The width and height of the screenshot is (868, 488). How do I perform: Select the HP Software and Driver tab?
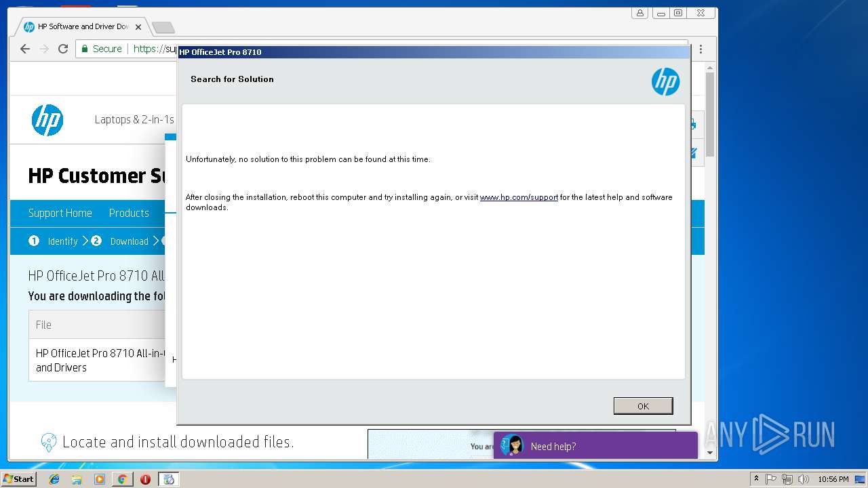point(81,27)
